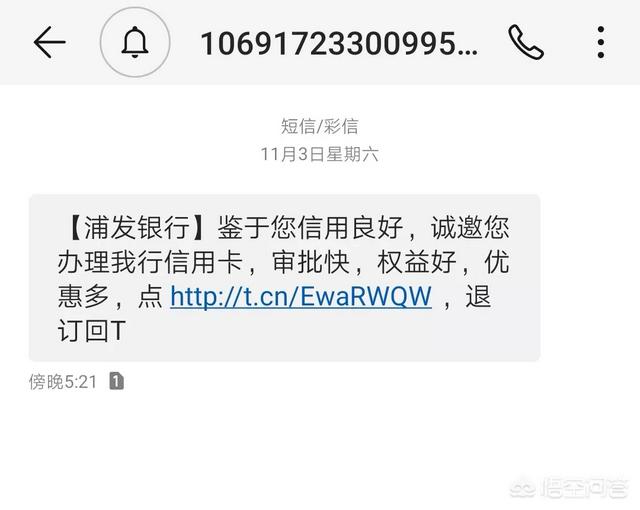Tap the word 权益好 in message

417,262
